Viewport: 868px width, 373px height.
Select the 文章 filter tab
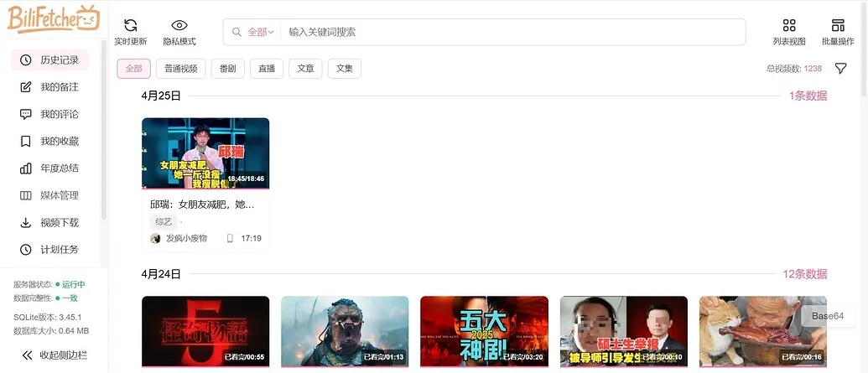(305, 69)
